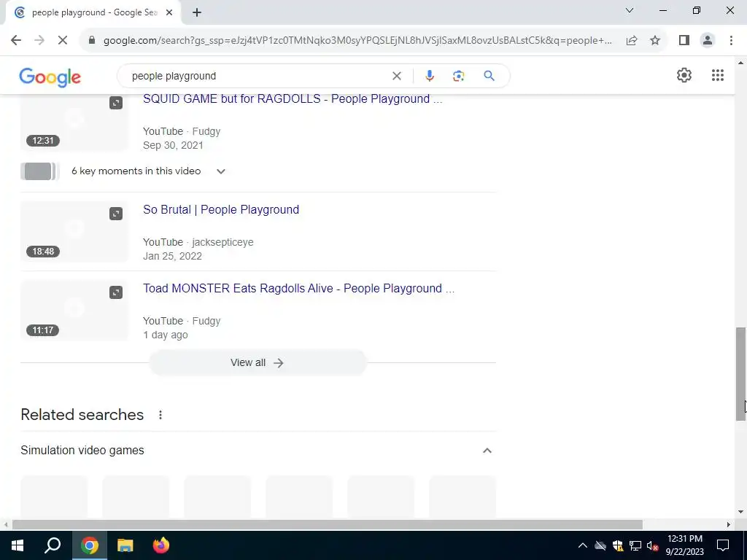Open the 12:31 video thumbnail

tap(74, 122)
